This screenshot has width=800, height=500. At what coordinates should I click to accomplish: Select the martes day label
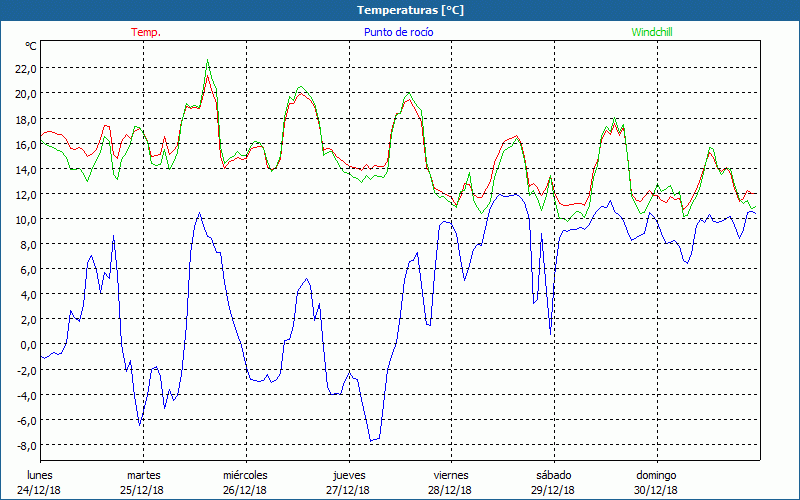coord(143,475)
